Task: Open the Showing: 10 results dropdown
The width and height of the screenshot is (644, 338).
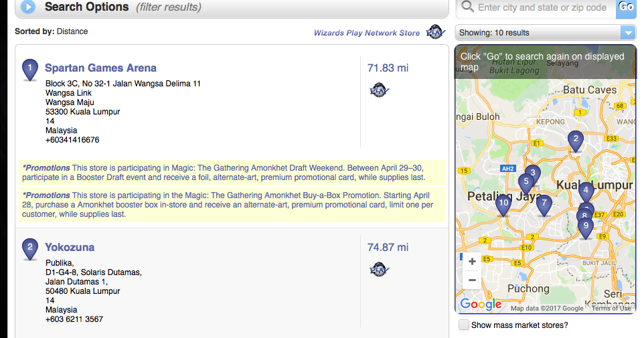Action: [546, 32]
